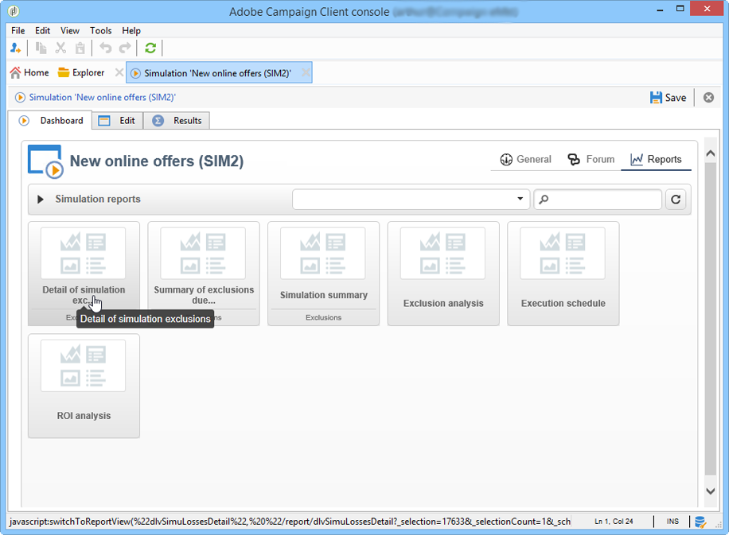Expand the Simulation reports triangle
The image size is (756, 551).
click(x=41, y=200)
